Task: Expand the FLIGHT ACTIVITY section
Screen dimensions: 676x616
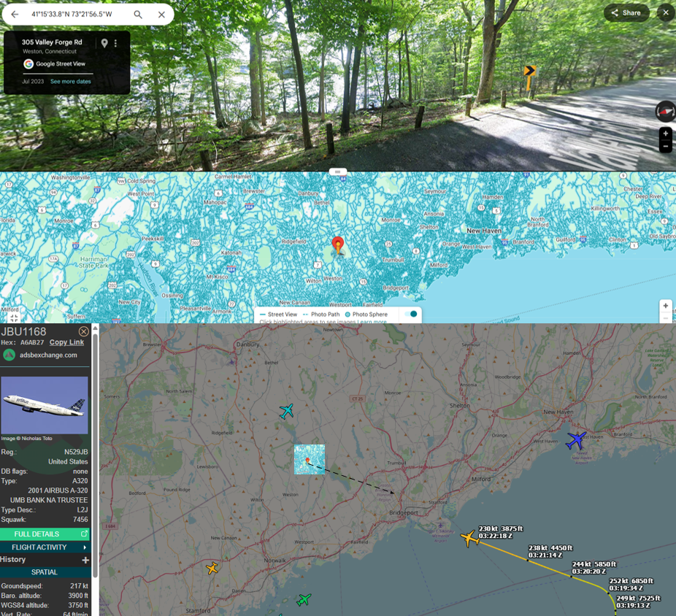Action: (45, 547)
